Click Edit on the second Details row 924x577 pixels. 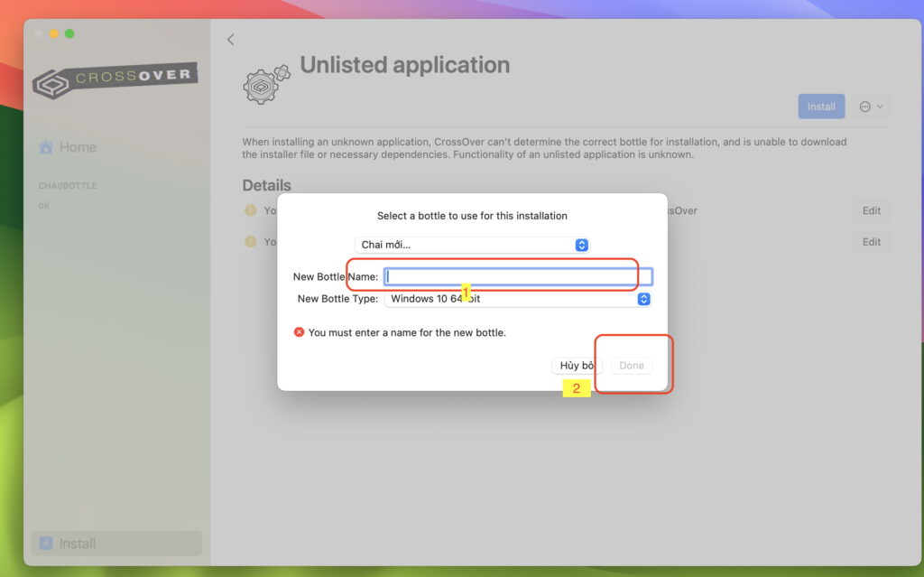click(871, 242)
